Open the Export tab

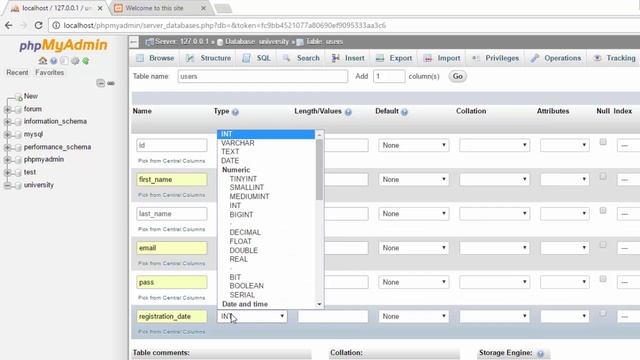(394, 58)
